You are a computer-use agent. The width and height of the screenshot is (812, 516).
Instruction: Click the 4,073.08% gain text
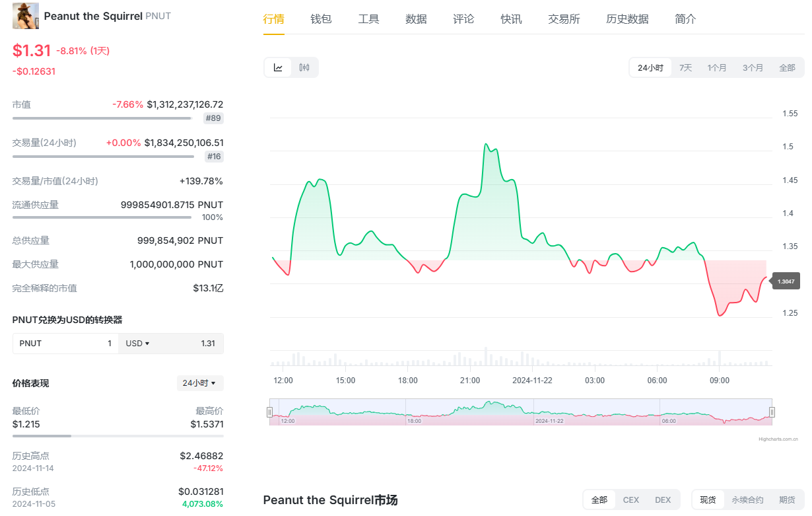pyautogui.click(x=203, y=504)
